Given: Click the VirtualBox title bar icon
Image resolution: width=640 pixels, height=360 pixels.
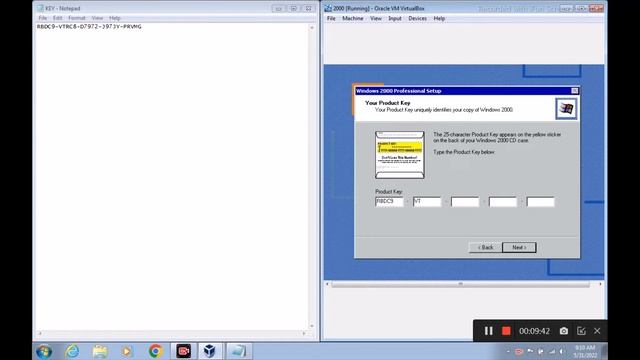Looking at the screenshot, I should 328,8.
